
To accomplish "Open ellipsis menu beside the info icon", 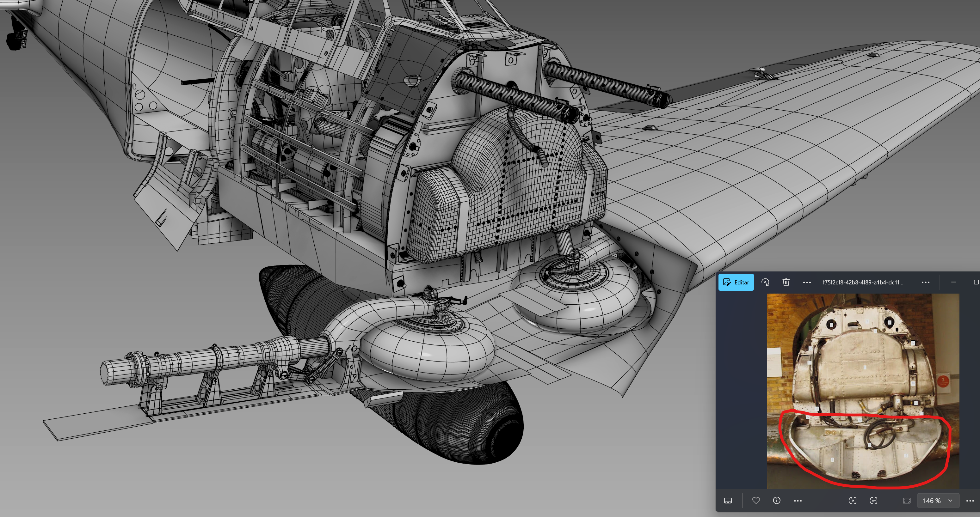I will point(798,501).
